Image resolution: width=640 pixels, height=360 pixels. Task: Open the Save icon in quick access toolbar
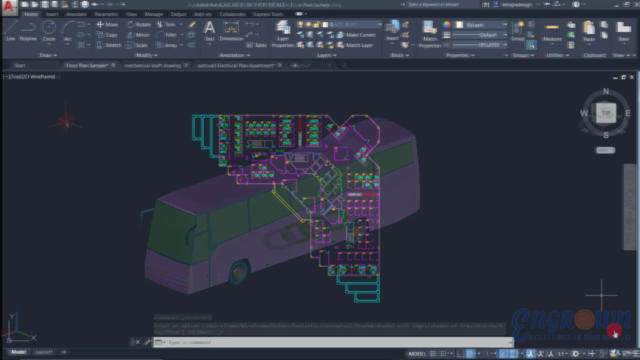click(x=44, y=4)
